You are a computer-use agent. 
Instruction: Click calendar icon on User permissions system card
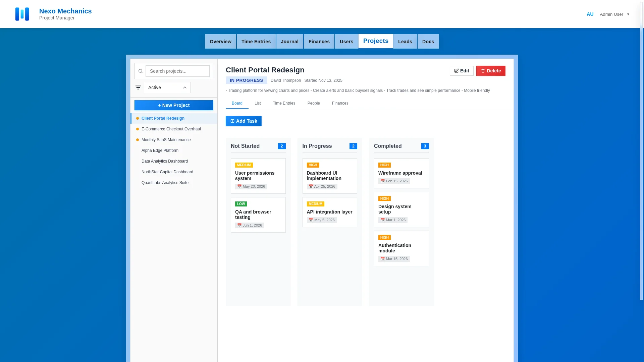239,186
